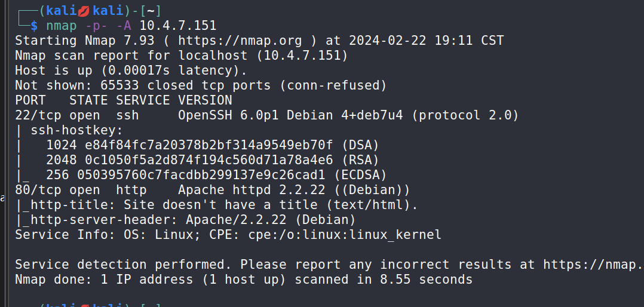
Task: Click the 'Nmap done' summary line
Action: pos(243,279)
